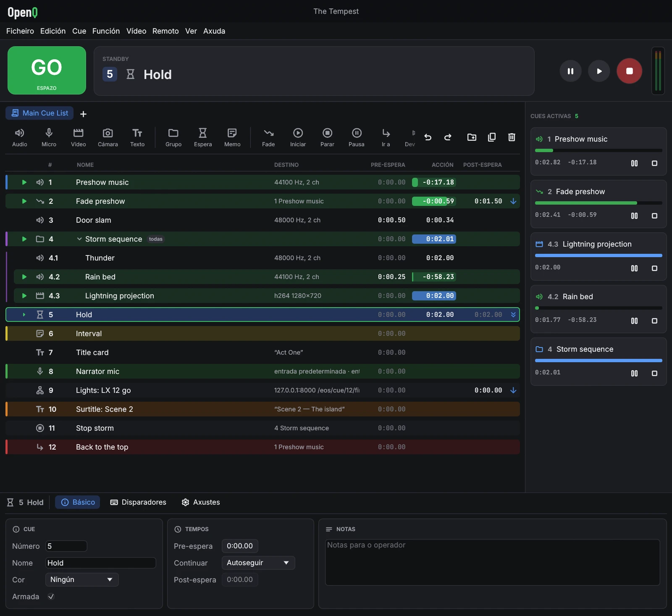Viewport: 672px width, 616px height.
Task: Add an Iniciar start cue
Action: coord(298,137)
